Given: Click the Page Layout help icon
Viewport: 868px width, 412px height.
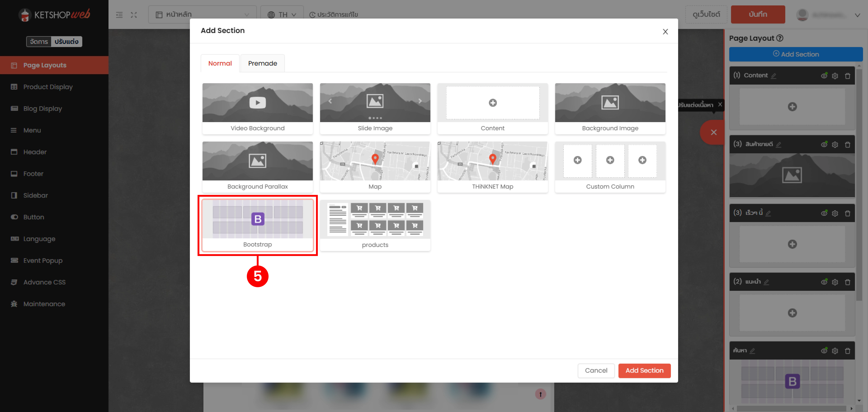Looking at the screenshot, I should click(x=780, y=38).
